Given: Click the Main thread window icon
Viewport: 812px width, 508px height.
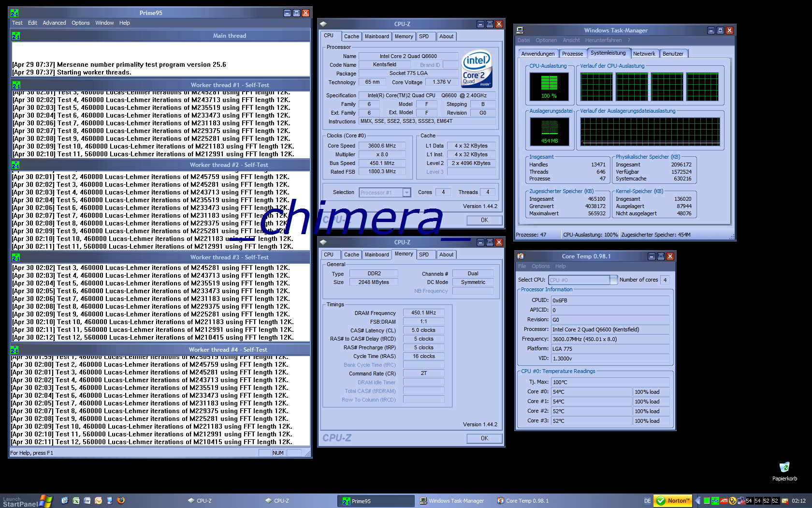Looking at the screenshot, I should (x=16, y=36).
